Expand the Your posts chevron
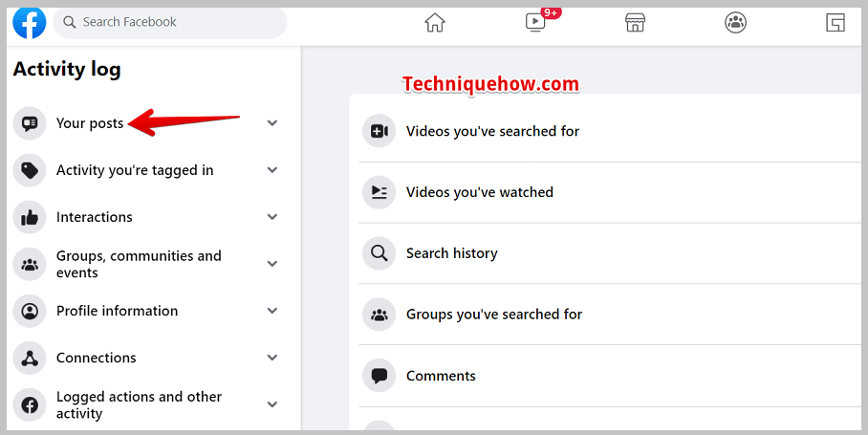Image resolution: width=868 pixels, height=435 pixels. point(271,123)
